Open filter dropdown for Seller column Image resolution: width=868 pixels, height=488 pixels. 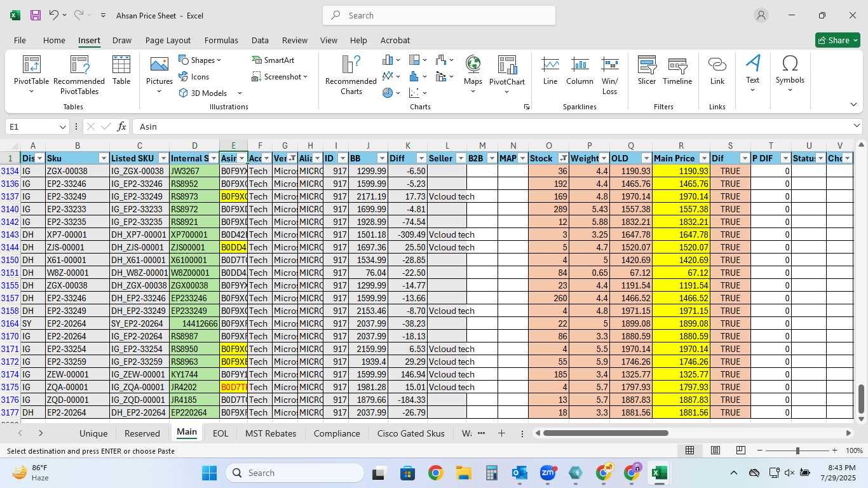pyautogui.click(x=461, y=158)
